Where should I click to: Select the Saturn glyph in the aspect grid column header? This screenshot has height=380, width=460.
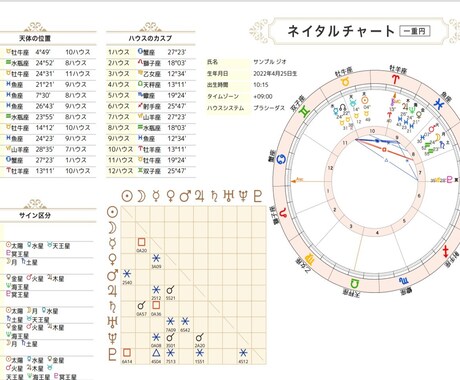tap(214, 196)
